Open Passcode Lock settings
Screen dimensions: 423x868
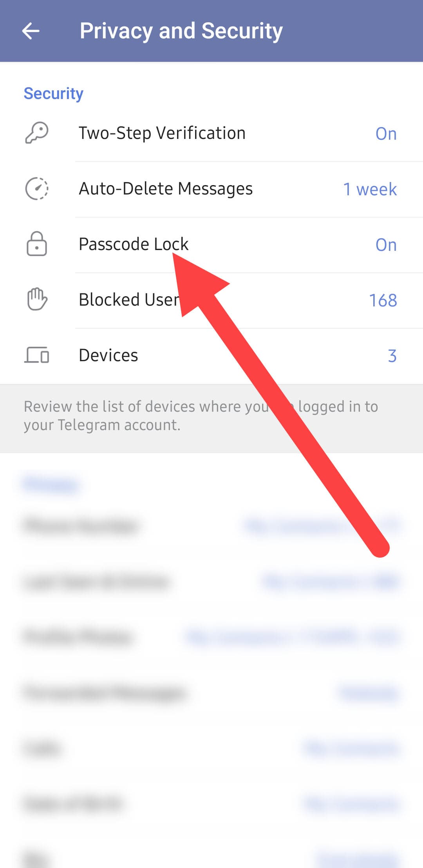133,244
